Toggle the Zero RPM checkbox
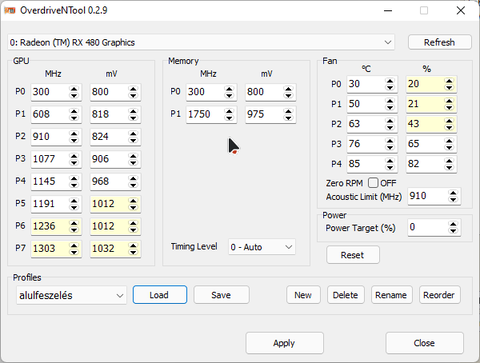The image size is (480, 363). [373, 183]
